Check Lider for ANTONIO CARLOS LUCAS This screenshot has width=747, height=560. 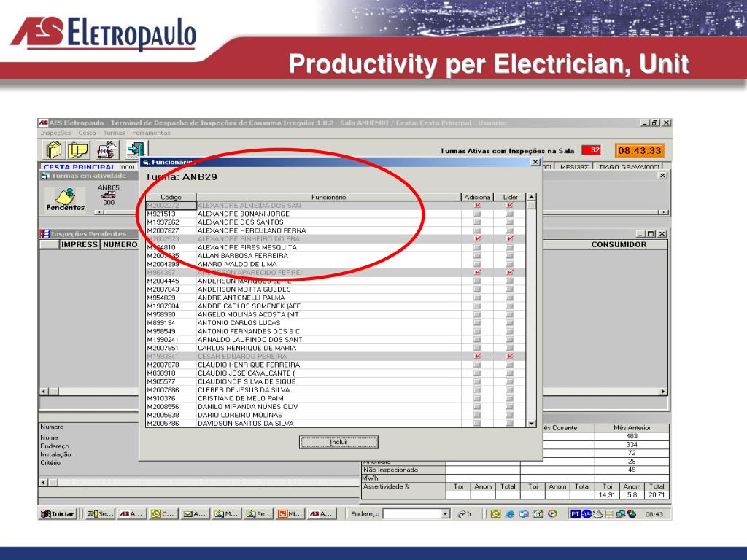coord(509,323)
